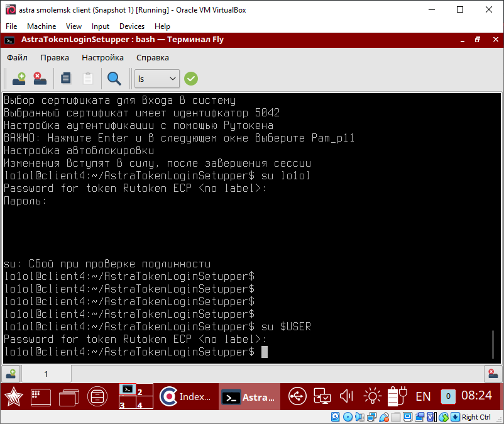Click VirtualBox display status indicator

coord(408,417)
